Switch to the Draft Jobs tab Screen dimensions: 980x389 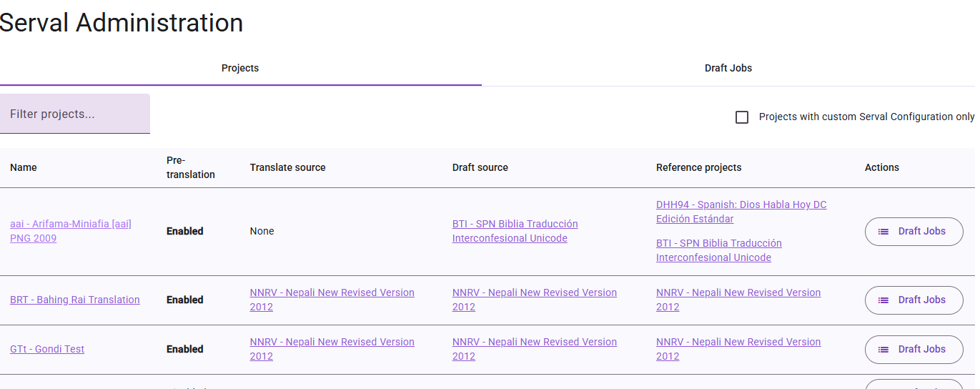coord(728,69)
